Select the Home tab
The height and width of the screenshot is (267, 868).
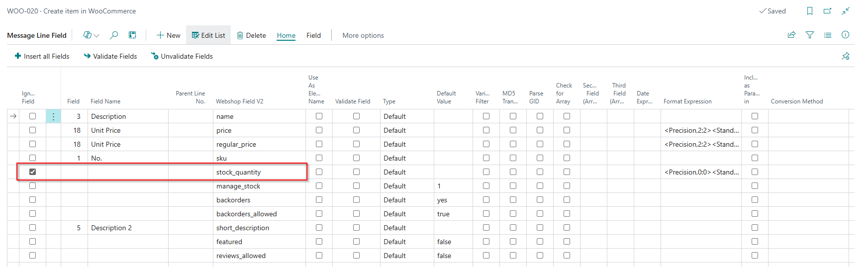(x=286, y=35)
